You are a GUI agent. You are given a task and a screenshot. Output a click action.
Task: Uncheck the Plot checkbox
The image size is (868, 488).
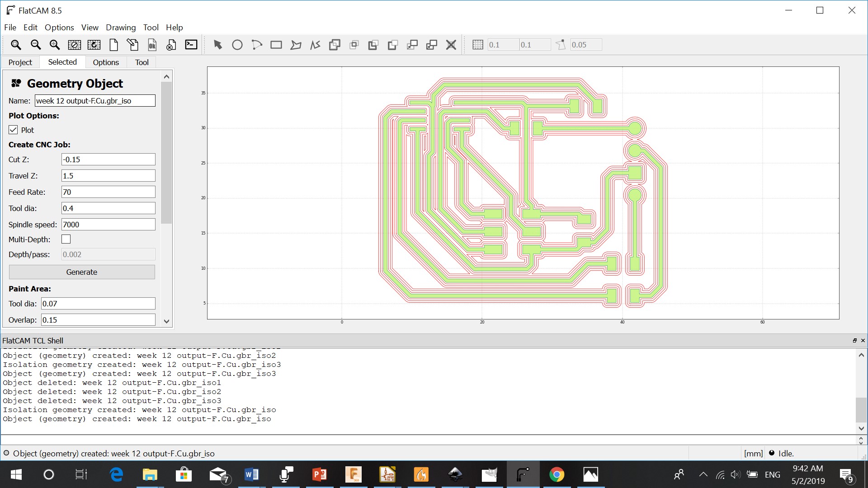[x=13, y=130]
